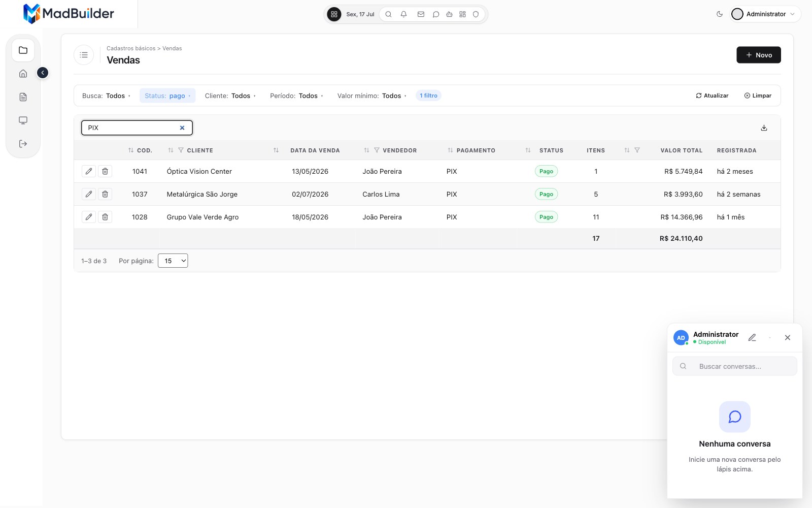This screenshot has height=508, width=812.
Task: Click the Buscar conversas search field
Action: tap(734, 366)
